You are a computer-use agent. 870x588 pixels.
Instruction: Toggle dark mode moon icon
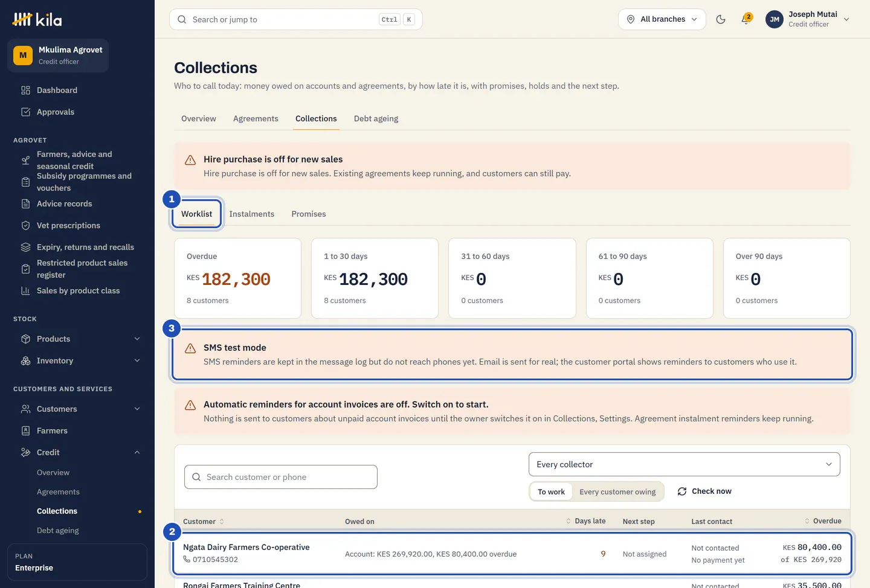(721, 19)
